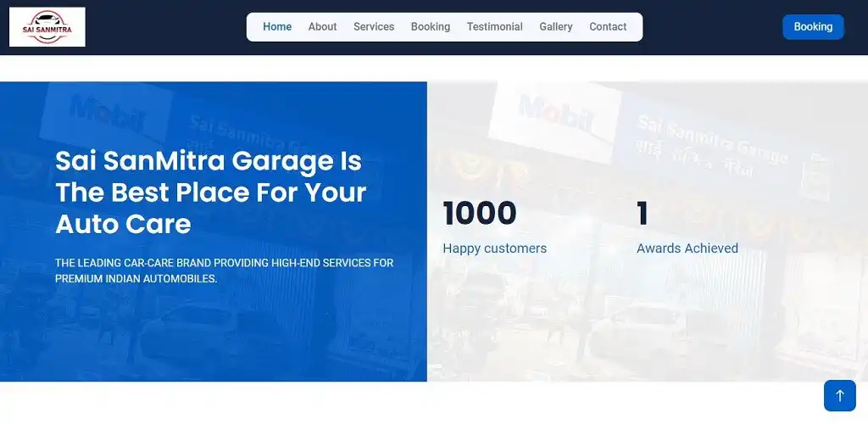Click the awards count number 1
This screenshot has width=868, height=424.
coord(643,213)
